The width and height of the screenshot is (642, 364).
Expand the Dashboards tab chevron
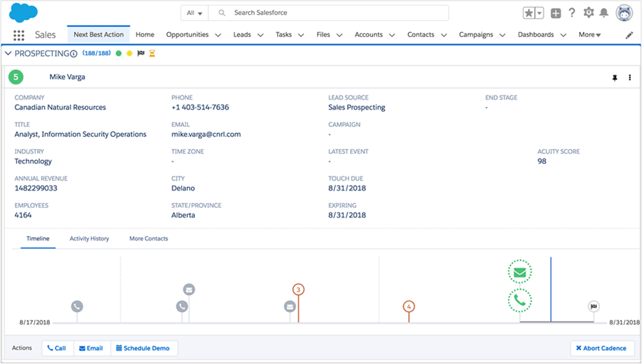[563, 35]
